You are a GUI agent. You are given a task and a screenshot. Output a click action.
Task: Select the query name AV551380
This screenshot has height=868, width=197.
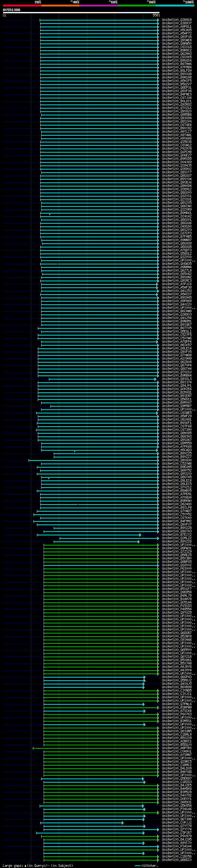click(11, 10)
